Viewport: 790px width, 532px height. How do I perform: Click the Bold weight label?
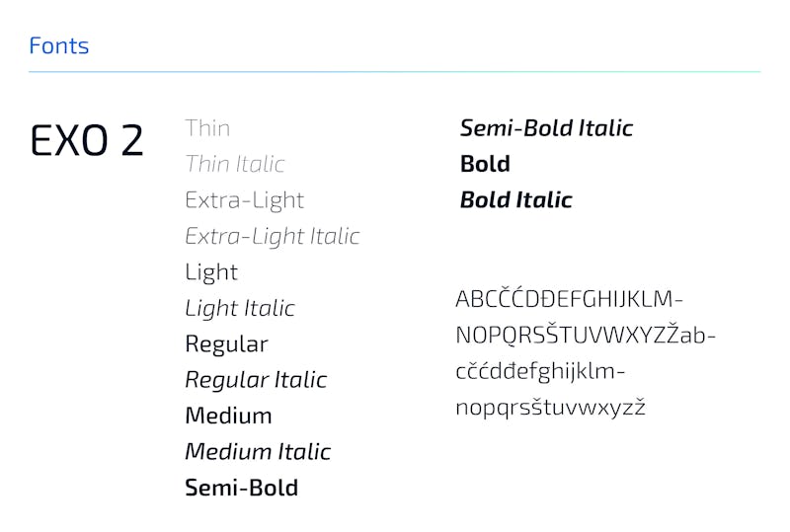(485, 164)
